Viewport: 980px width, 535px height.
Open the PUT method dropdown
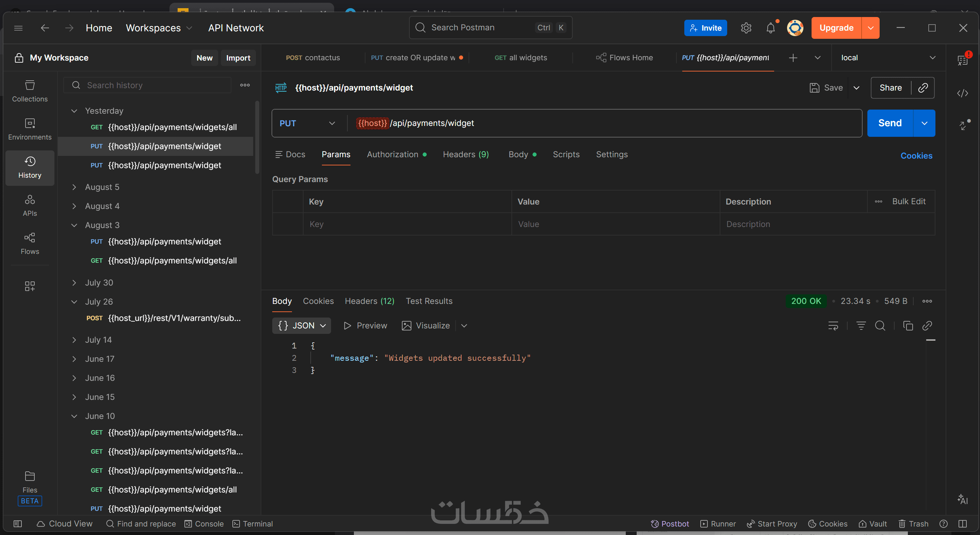307,123
